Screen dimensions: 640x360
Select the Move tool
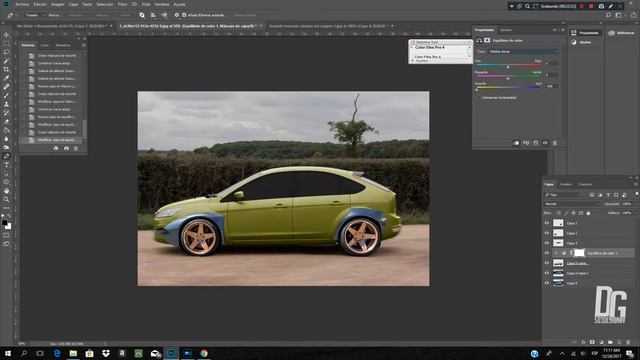point(7,35)
